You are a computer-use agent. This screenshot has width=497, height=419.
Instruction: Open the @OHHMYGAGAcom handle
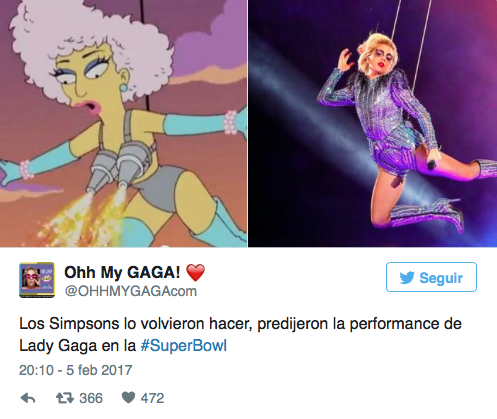click(131, 291)
